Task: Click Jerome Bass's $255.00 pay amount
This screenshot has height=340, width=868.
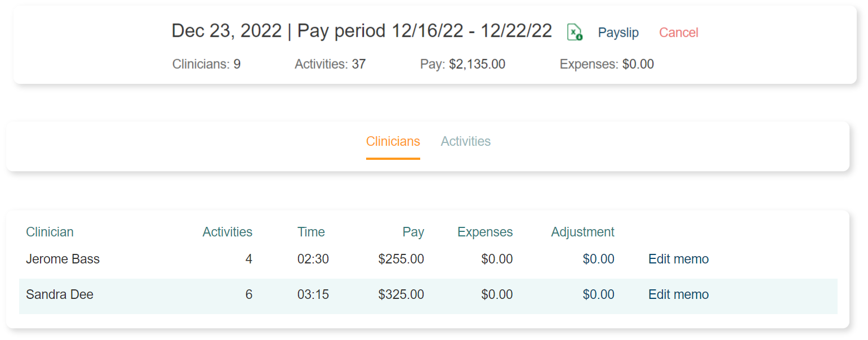Action: coord(401,260)
